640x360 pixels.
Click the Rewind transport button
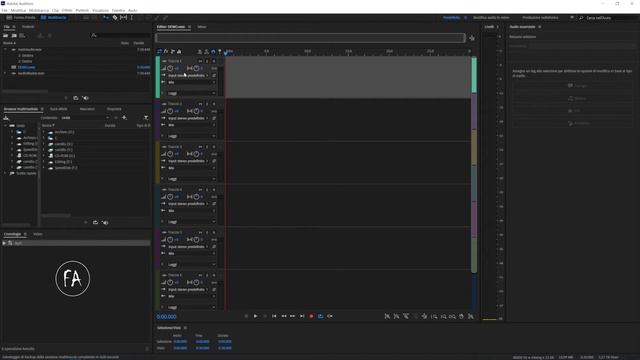[284, 316]
